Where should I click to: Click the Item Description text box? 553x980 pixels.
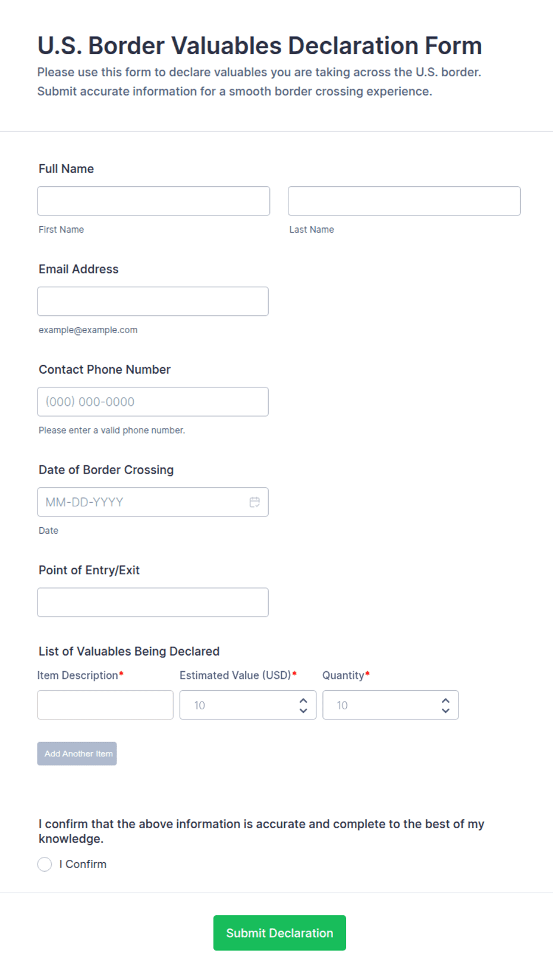point(105,705)
